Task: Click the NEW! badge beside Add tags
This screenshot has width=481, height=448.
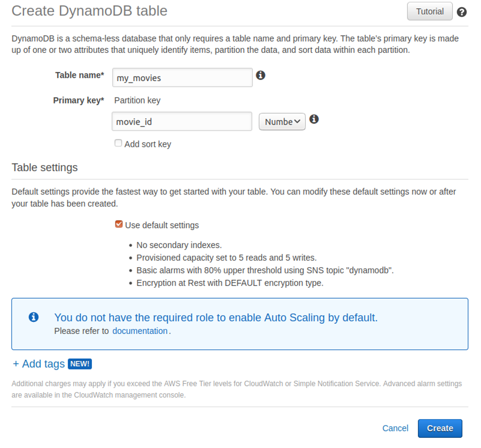Action: [x=80, y=364]
